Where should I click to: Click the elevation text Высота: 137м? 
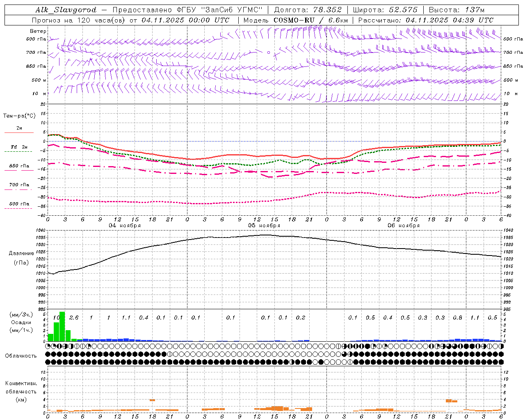tap(457, 10)
